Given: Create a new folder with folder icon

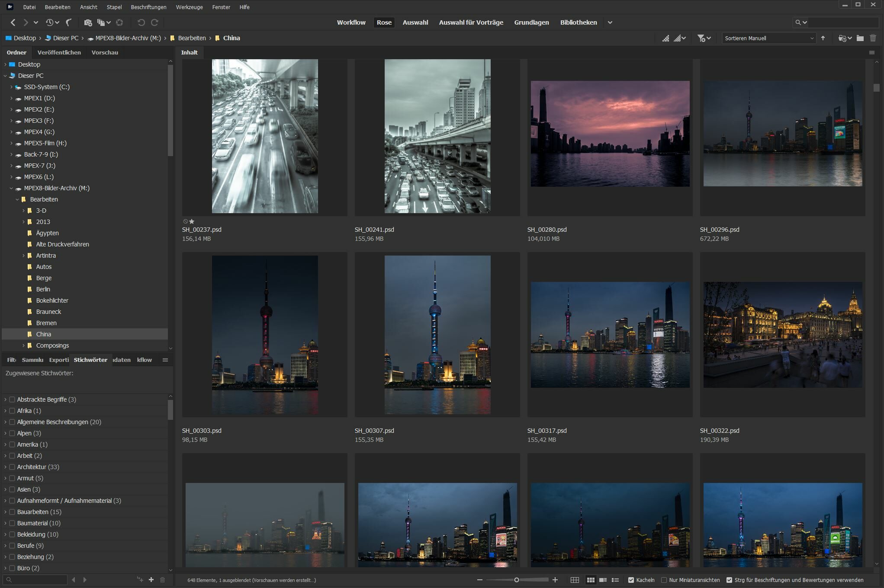Looking at the screenshot, I should coord(860,38).
